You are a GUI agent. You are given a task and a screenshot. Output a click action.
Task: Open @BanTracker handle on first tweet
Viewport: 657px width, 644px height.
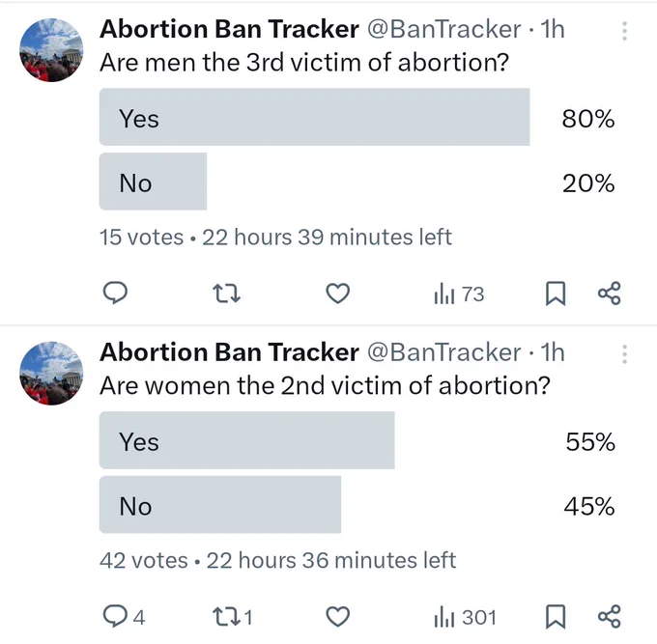[444, 29]
